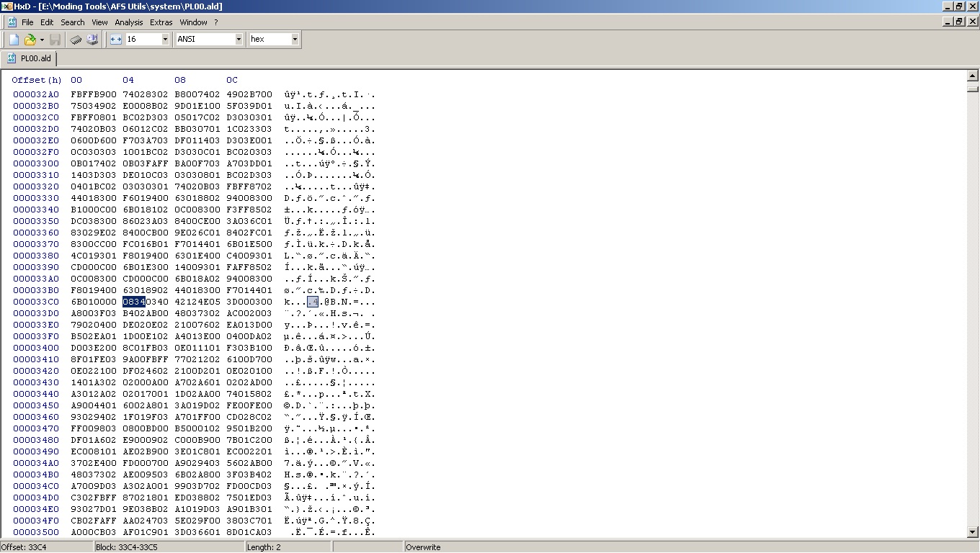Open RAM editor with the memory chip icon

coord(76,40)
